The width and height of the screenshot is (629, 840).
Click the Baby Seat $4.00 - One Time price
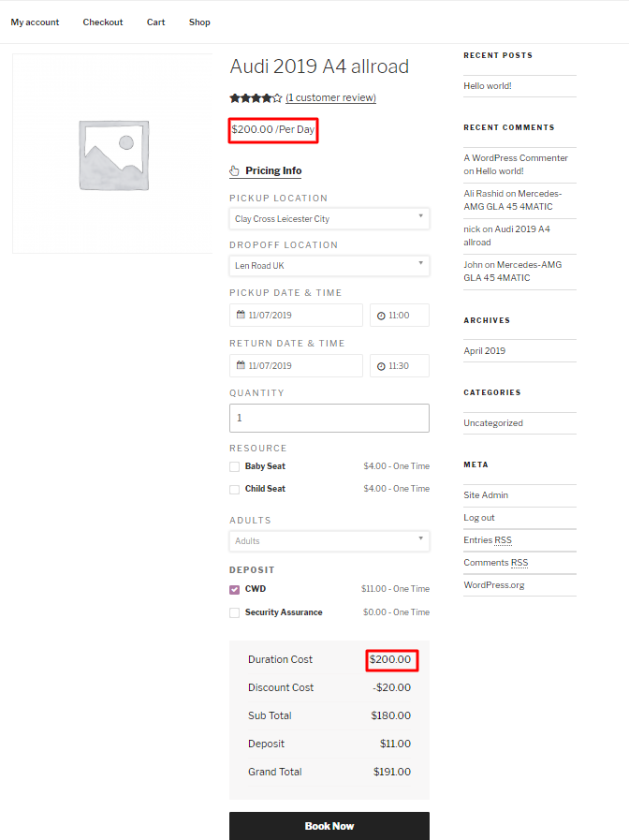397,466
